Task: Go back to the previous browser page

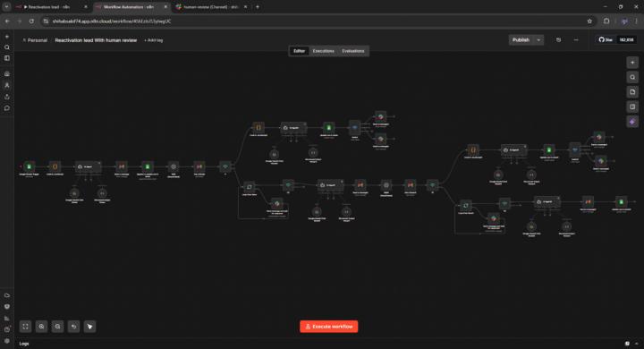Action: tap(7, 21)
